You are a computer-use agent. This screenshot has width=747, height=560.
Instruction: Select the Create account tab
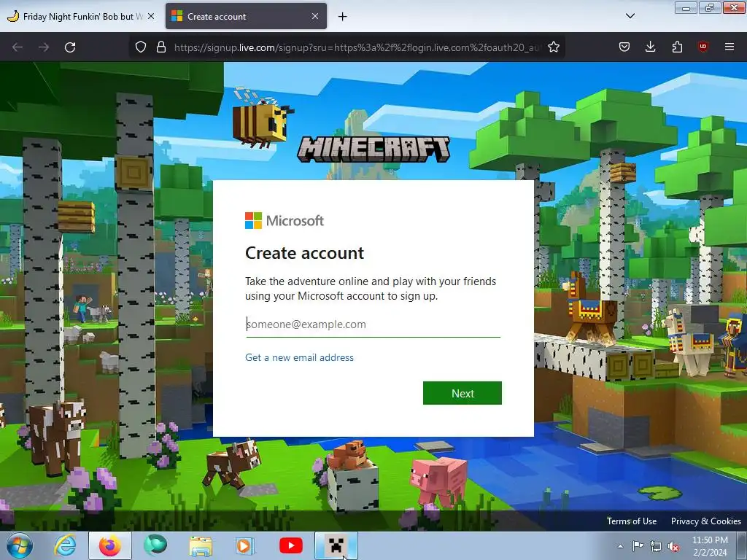click(246, 17)
